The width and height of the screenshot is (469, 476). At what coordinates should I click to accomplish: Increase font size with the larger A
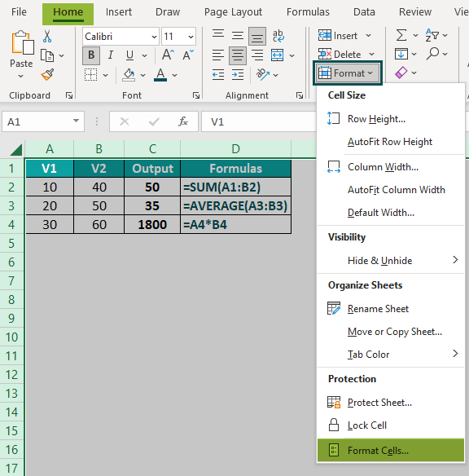coord(168,55)
